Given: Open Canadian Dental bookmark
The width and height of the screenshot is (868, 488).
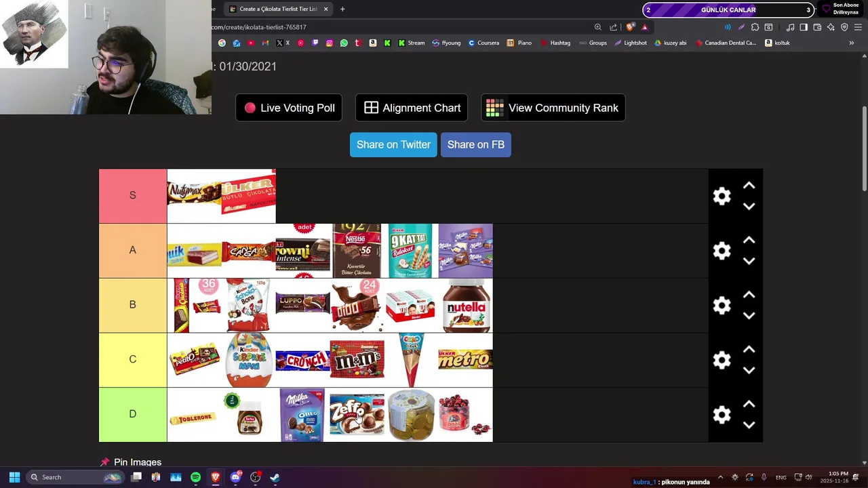Looking at the screenshot, I should pyautogui.click(x=726, y=43).
